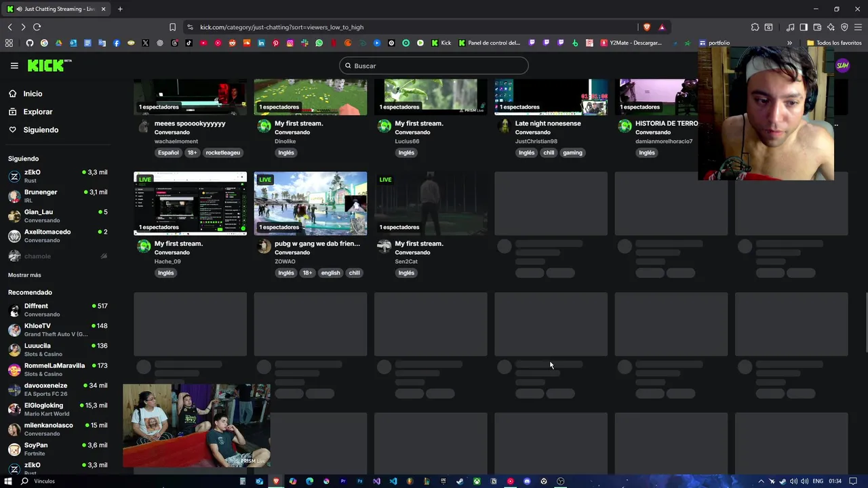868x488 pixels.
Task: Open the LinkedIn bookmark icon
Action: click(261, 43)
